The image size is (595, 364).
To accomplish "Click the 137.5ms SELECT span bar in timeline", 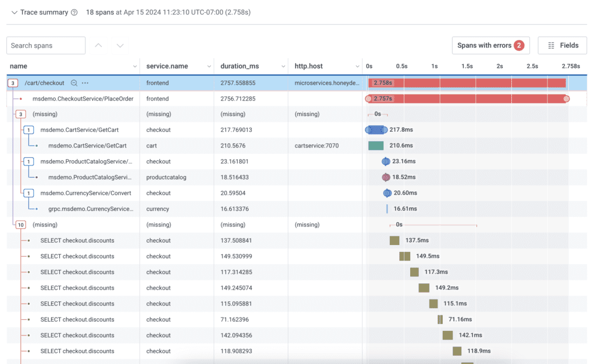I will click(x=395, y=240).
